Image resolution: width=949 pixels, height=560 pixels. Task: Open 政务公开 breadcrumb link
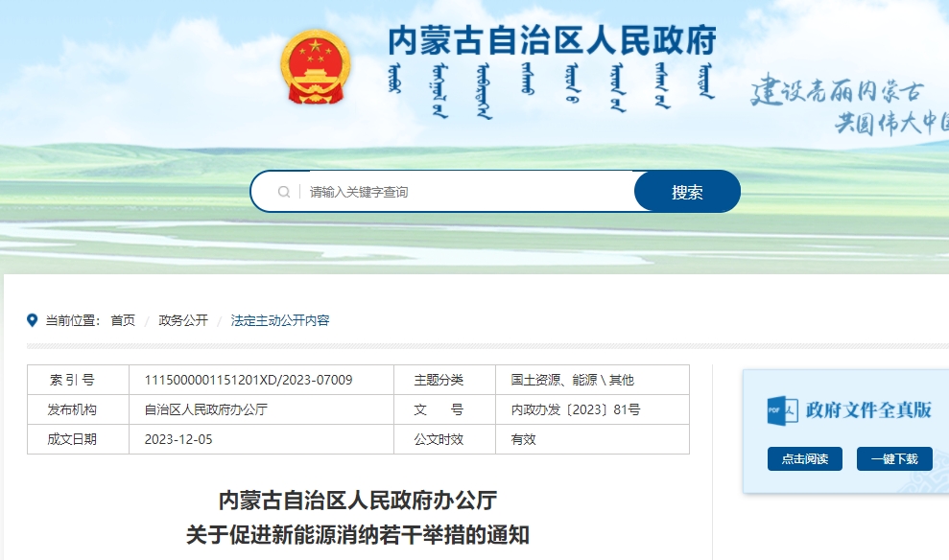pos(183,320)
